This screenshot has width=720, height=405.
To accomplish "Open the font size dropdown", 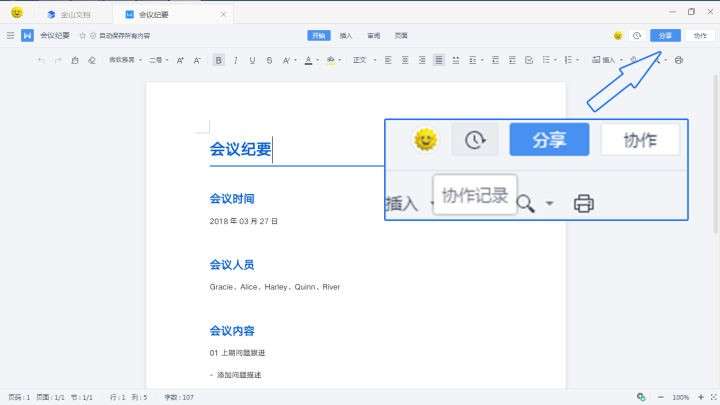I will click(x=158, y=60).
